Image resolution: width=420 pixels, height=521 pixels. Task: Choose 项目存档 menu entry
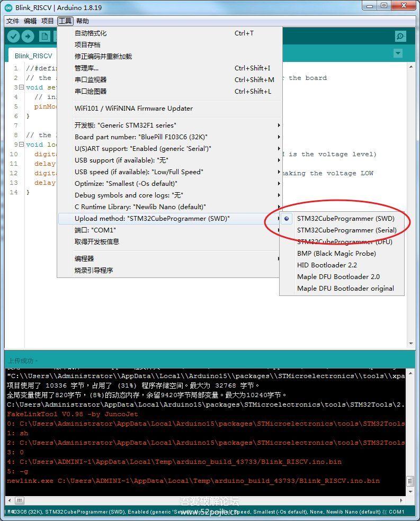point(169,45)
